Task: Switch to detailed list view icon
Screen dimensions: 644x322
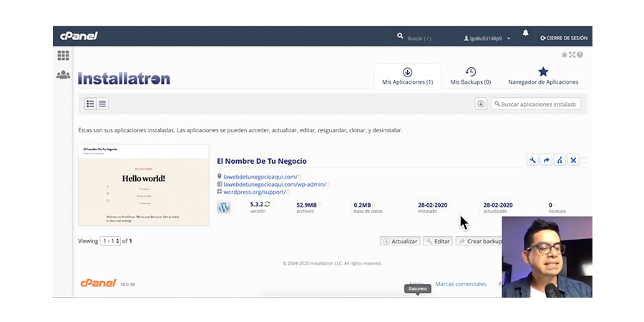Action: 91,104
